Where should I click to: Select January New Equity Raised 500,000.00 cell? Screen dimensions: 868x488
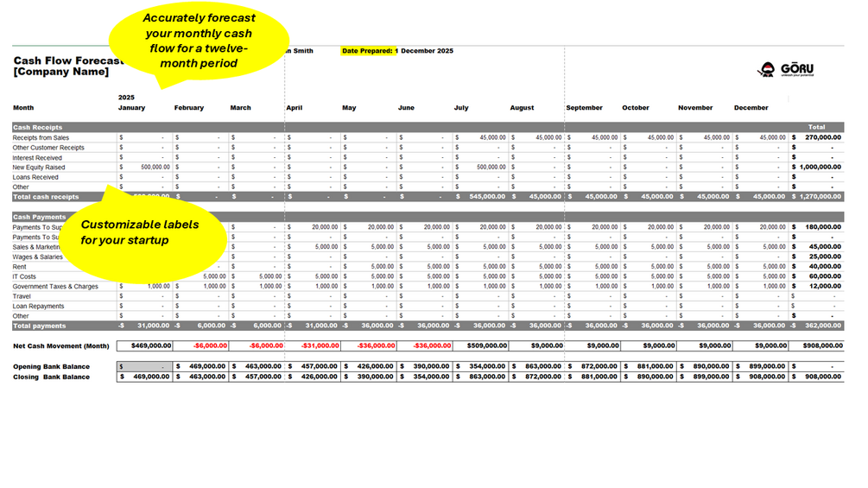pos(145,167)
